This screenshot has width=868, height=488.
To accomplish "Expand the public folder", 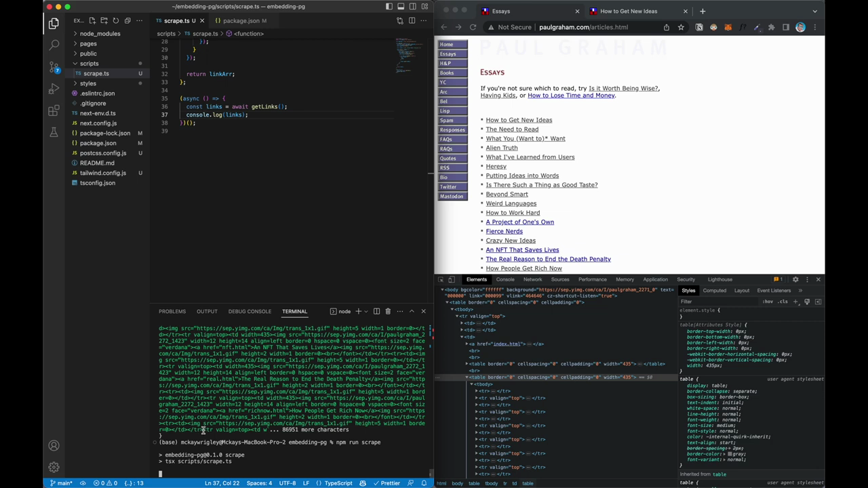I will coord(88,54).
